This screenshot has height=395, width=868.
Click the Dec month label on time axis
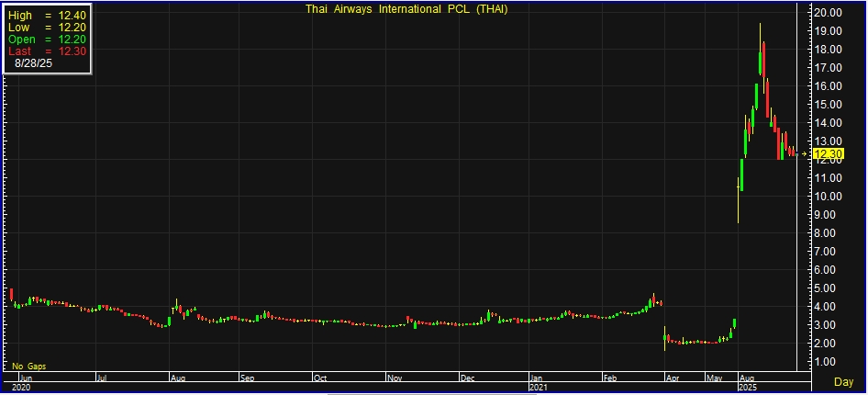(x=468, y=379)
